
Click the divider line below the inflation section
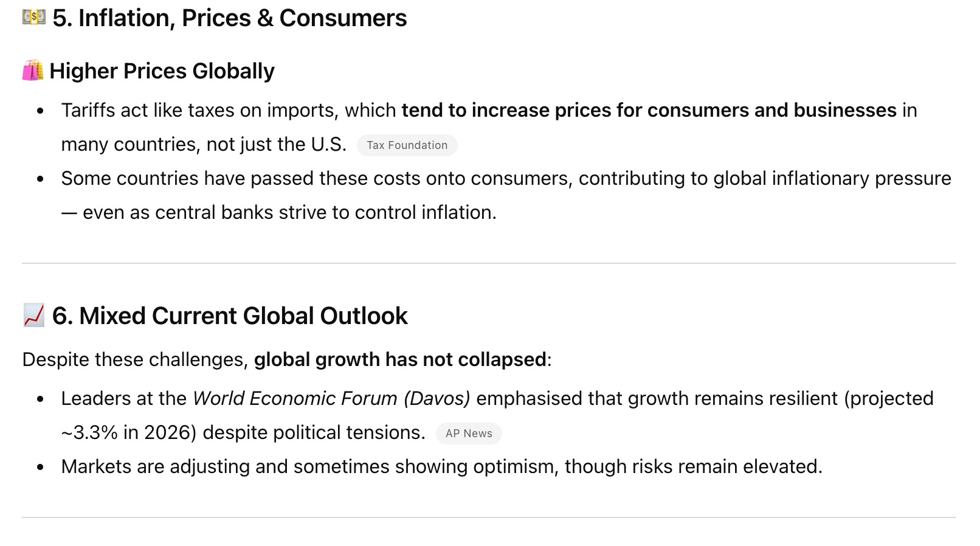489,263
